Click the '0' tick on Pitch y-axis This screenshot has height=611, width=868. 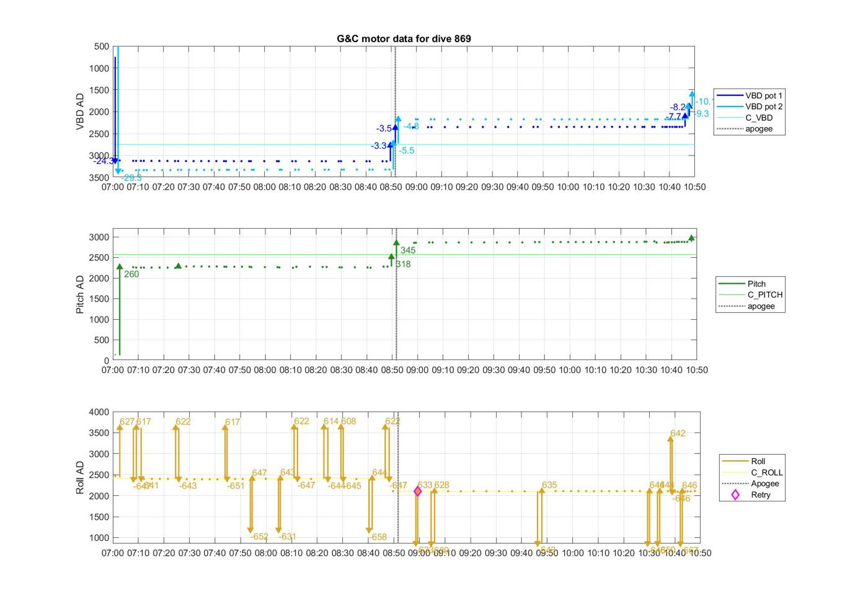pos(107,361)
